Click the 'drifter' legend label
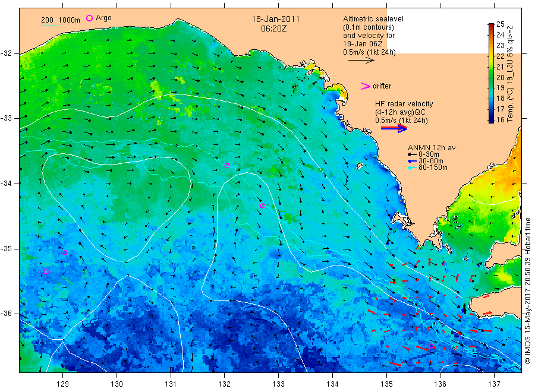 382,86
